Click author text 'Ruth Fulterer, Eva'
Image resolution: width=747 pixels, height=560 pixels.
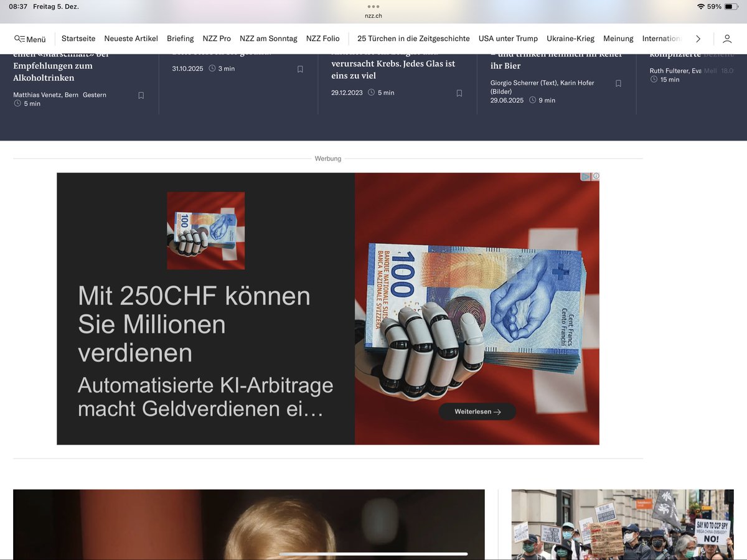[x=675, y=71]
